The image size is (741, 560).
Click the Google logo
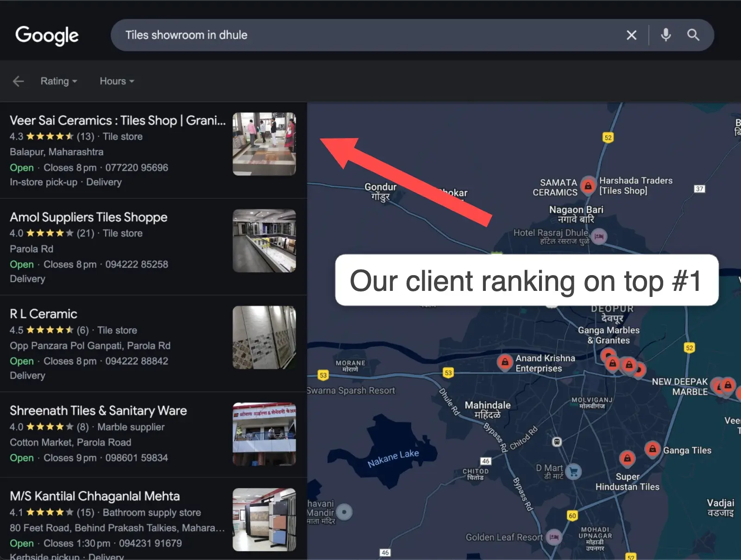point(47,35)
